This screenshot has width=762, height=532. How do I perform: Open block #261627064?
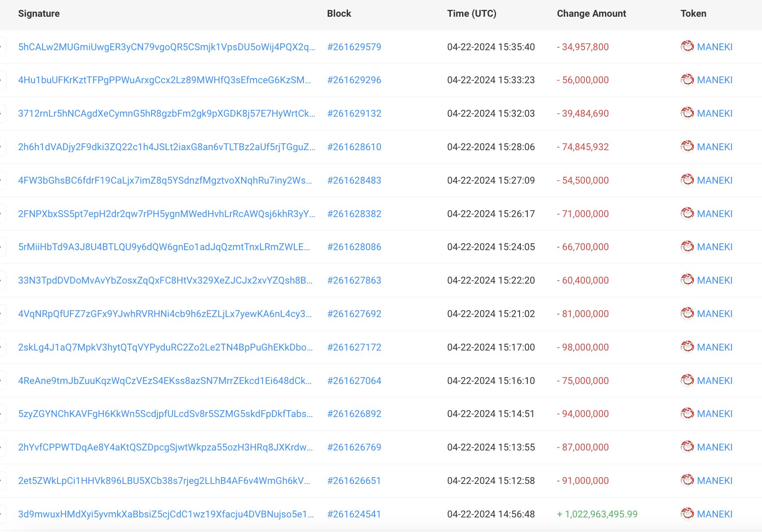(x=354, y=381)
